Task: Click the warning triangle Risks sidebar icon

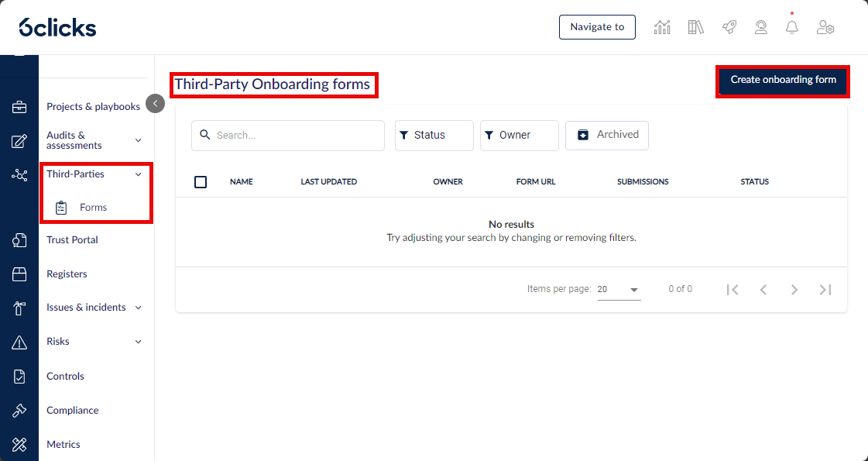Action: [19, 342]
